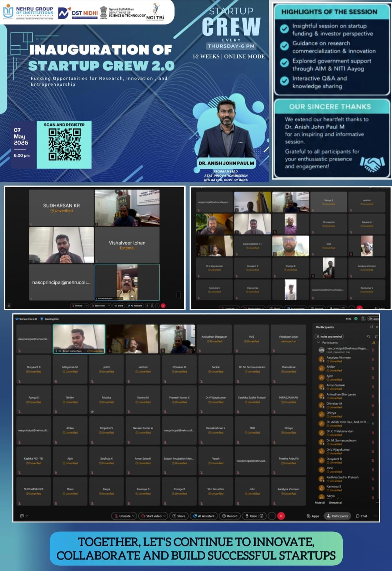Open the closed captions icon at bottom-left
The height and width of the screenshot is (571, 392).
(22, 516)
